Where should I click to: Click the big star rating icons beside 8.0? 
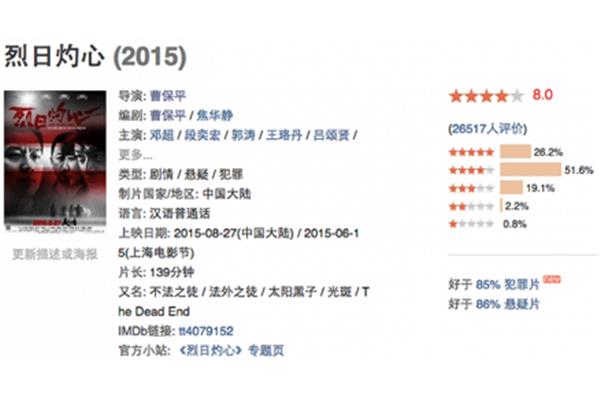[x=486, y=96]
